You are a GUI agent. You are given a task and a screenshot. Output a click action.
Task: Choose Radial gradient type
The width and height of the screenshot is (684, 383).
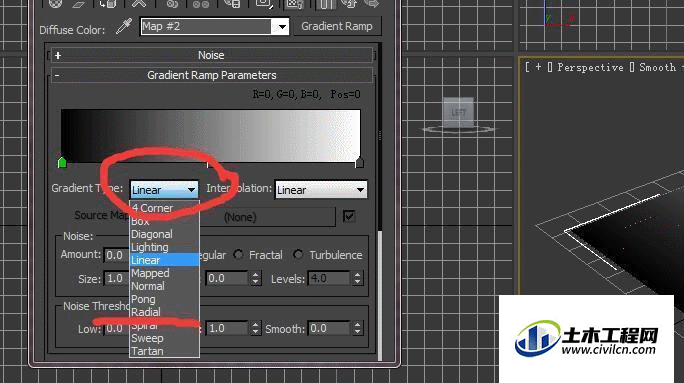click(165, 312)
